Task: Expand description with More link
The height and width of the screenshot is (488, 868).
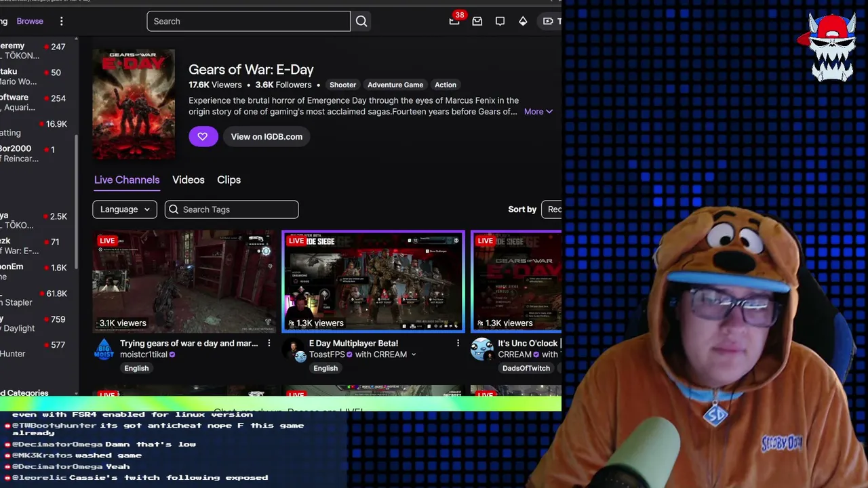Action: pyautogui.click(x=538, y=112)
